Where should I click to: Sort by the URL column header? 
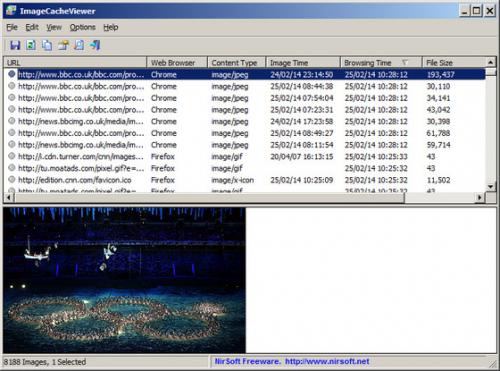(75, 62)
